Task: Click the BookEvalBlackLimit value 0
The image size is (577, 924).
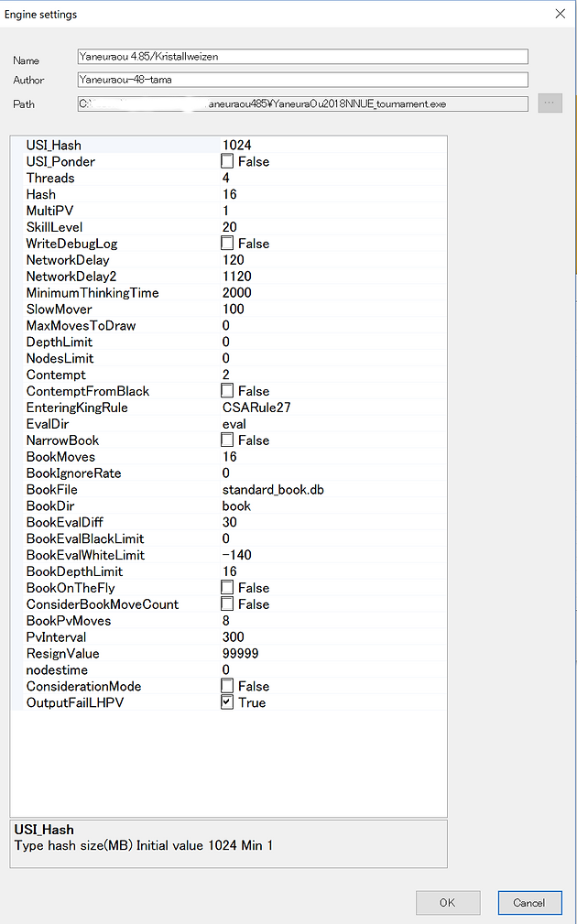Action: pos(225,538)
